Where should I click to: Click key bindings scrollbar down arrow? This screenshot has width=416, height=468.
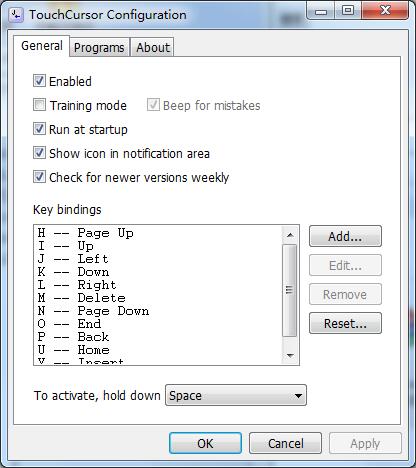pos(290,355)
